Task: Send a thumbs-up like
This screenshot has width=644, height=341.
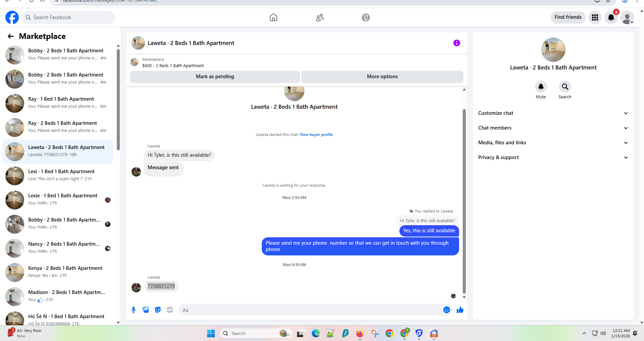Action: point(460,310)
